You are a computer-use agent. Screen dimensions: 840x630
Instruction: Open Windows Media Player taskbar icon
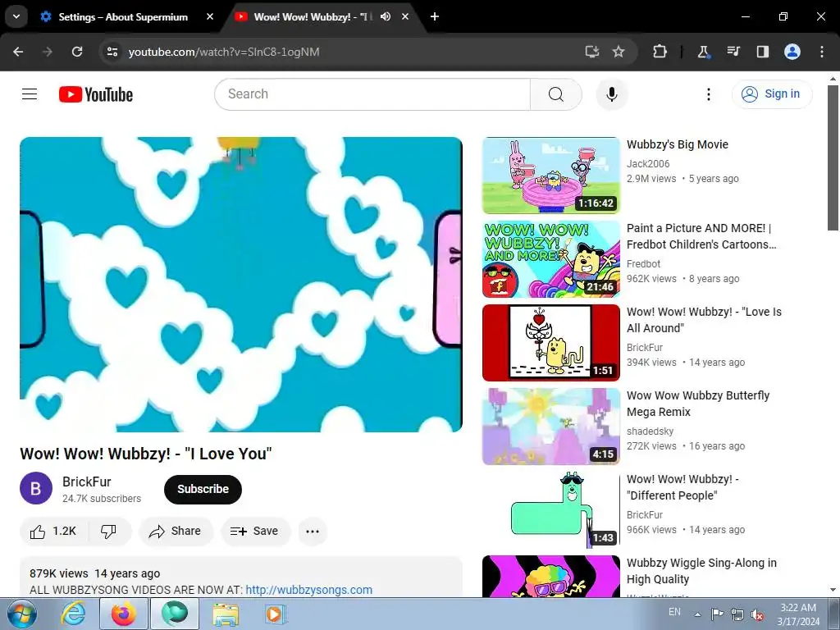click(x=276, y=614)
